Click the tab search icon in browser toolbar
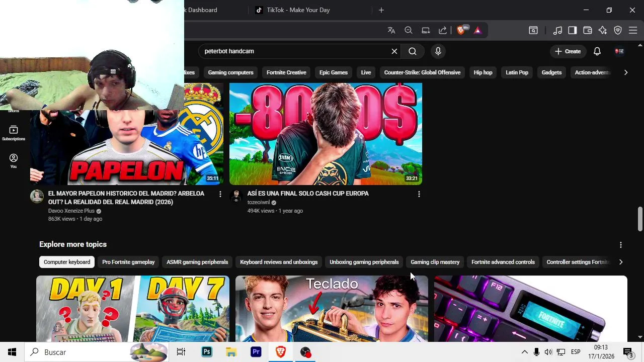This screenshot has width=644, height=362. [x=533, y=31]
